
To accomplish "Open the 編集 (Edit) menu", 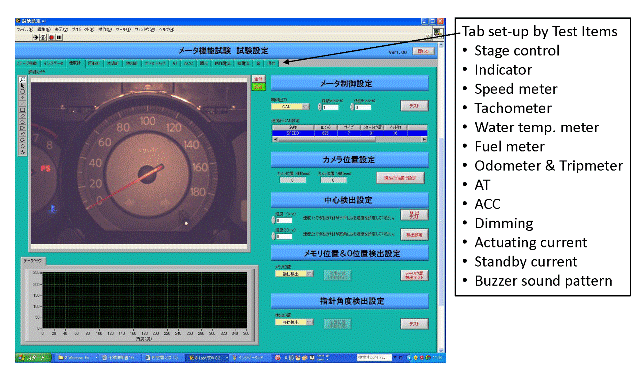I will click(x=44, y=29).
